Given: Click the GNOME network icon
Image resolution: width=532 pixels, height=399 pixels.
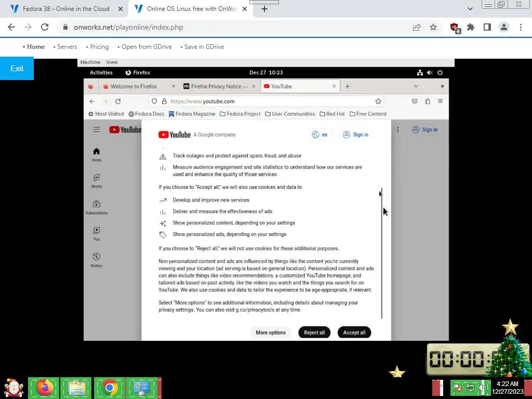Looking at the screenshot, I should [x=420, y=73].
